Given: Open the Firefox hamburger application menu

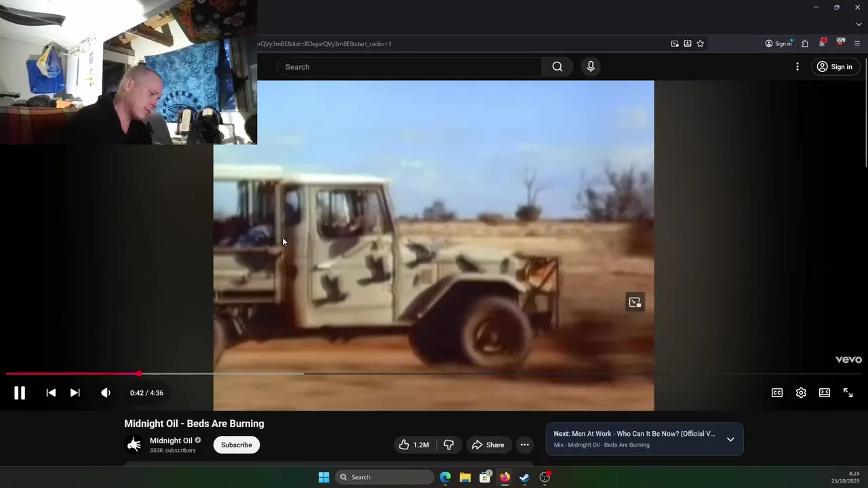Looking at the screenshot, I should click(857, 44).
